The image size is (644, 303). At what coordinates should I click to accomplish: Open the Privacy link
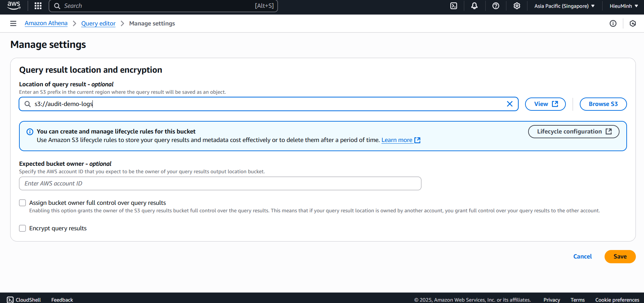552,300
